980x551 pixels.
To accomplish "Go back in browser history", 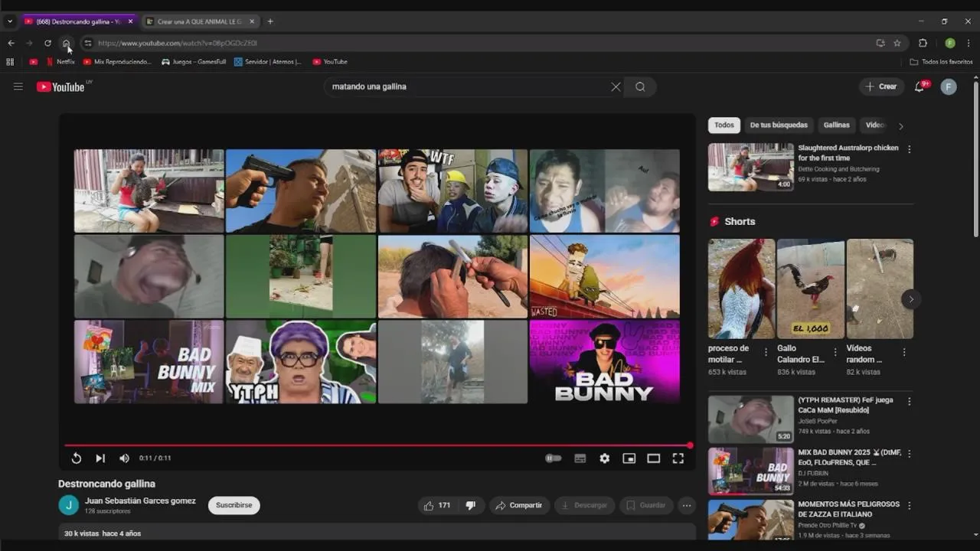I will pos(11,43).
